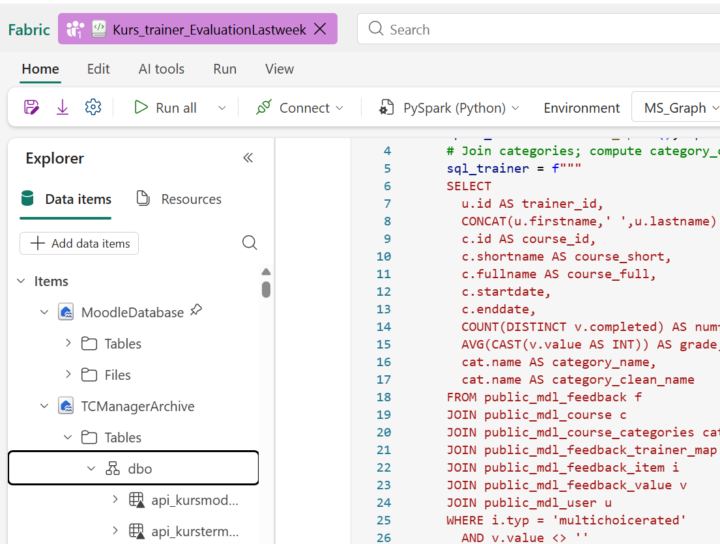720x544 pixels.
Task: Select the dbo schema tree item
Action: click(x=140, y=468)
